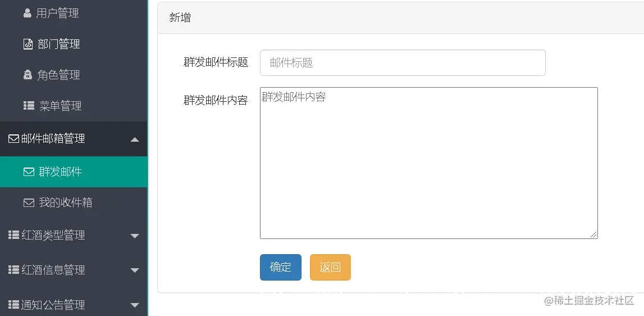Click the envelope icon beside 群发邮件
Viewport: 644px width, 316px height.
click(29, 171)
